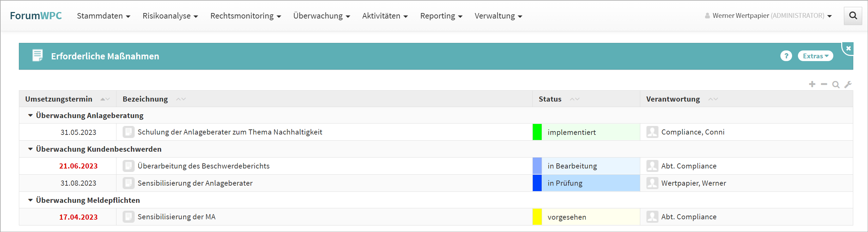Open the Risikoanalyse menu

pyautogui.click(x=170, y=16)
